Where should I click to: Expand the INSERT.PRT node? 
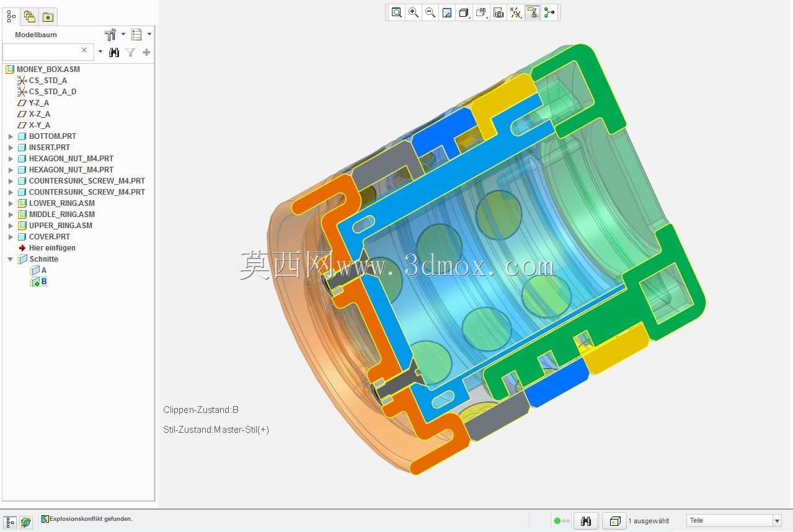[11, 148]
